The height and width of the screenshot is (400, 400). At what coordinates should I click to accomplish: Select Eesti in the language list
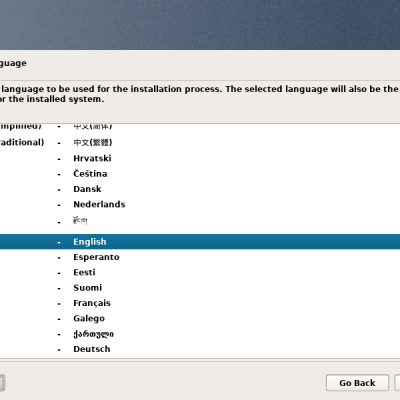(200, 272)
